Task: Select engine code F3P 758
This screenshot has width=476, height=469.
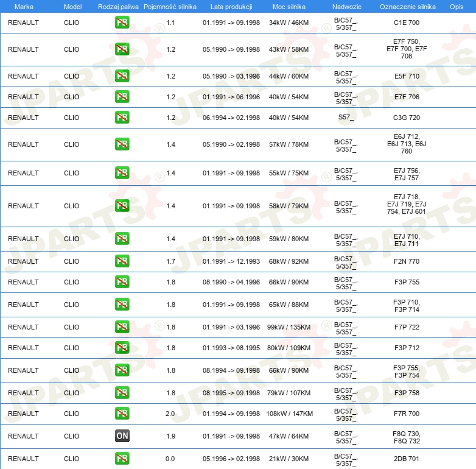Action: (x=407, y=393)
